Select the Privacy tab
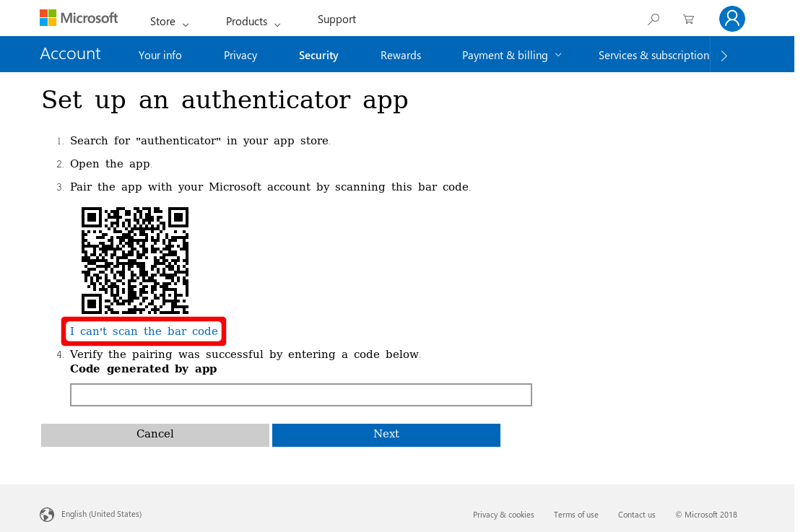The image size is (803, 532). (x=240, y=55)
